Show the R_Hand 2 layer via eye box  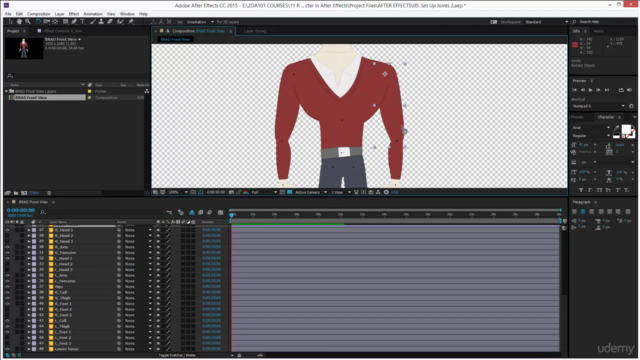click(7, 236)
